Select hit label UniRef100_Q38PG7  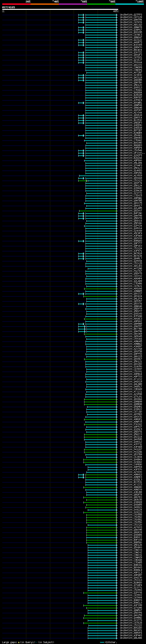click(131, 30)
